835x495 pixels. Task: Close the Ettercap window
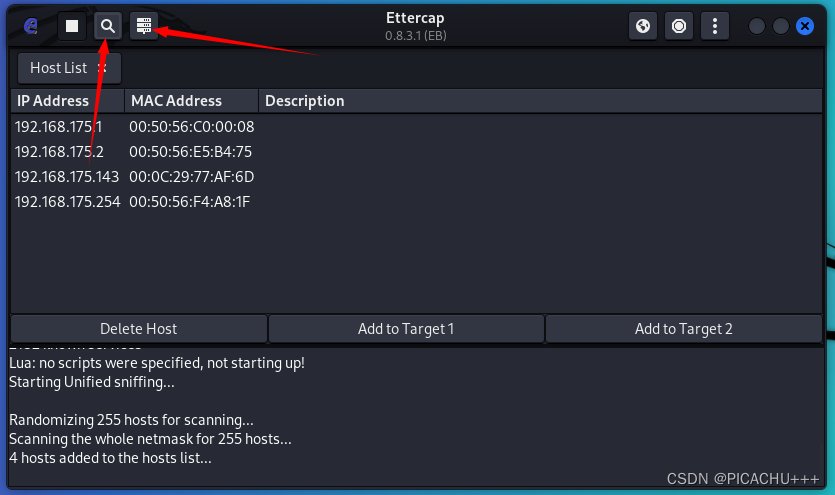click(x=805, y=26)
